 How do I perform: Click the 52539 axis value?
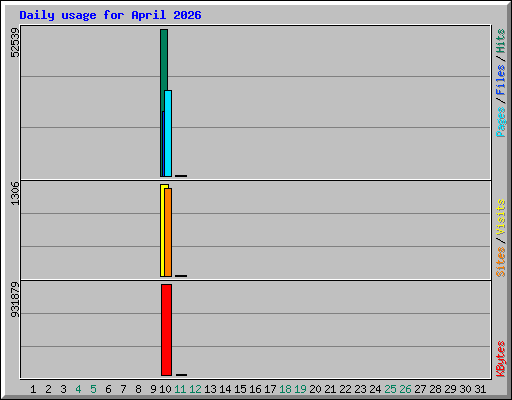click(x=15, y=43)
